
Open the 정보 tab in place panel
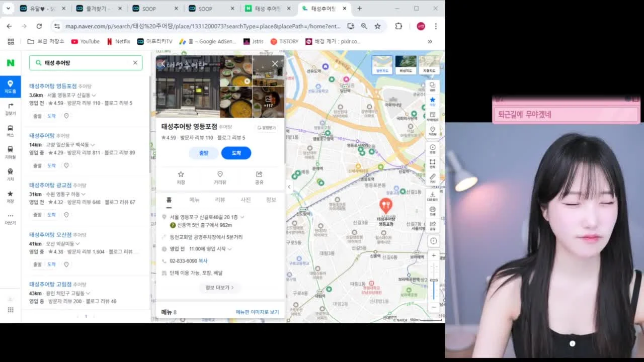(x=271, y=200)
